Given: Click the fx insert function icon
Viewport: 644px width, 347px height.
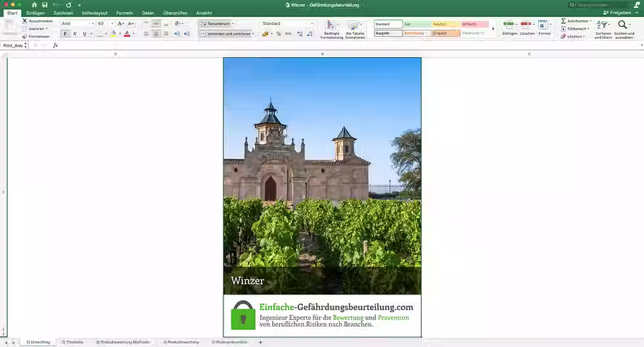Looking at the screenshot, I should pyautogui.click(x=55, y=45).
